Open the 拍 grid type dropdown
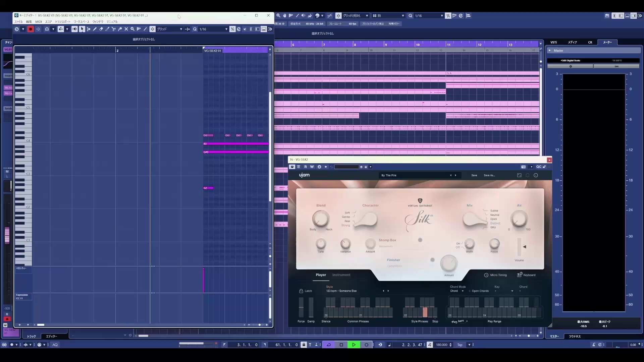 (388, 16)
